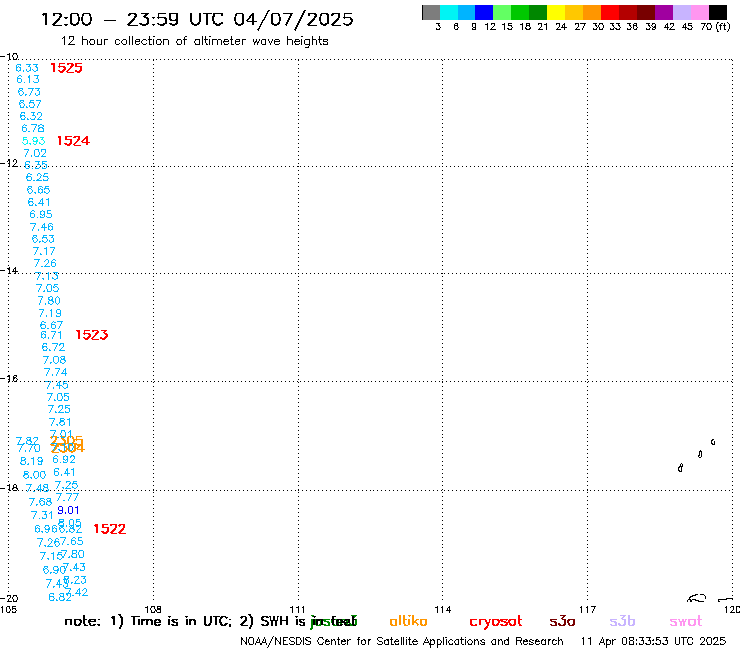Image resolution: width=740 pixels, height=650 pixels.
Task: Click the black swatch ending the color scale
Action: pos(718,12)
